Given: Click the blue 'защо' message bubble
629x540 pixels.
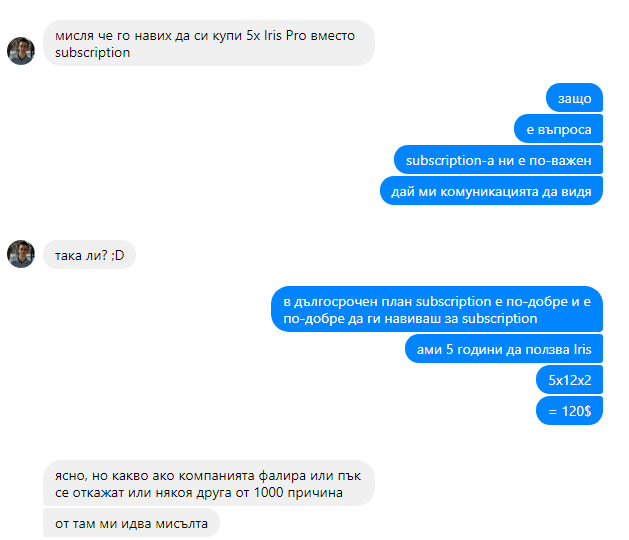Looking at the screenshot, I should tap(574, 98).
